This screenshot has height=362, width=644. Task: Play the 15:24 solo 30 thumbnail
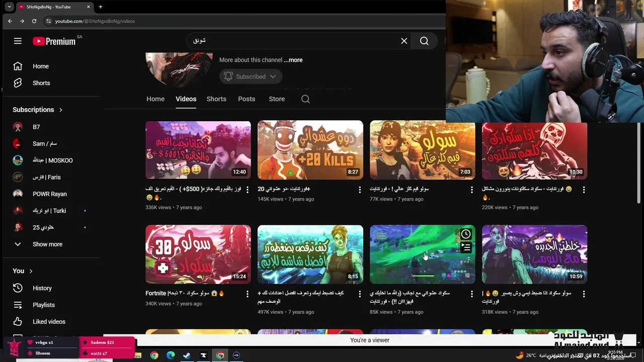coord(198,254)
